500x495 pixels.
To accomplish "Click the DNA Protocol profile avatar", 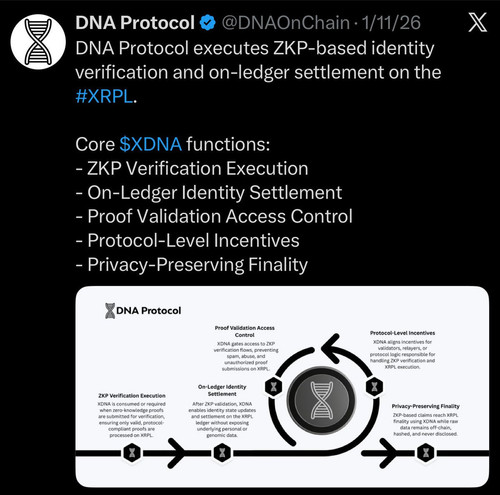I will tap(38, 42).
